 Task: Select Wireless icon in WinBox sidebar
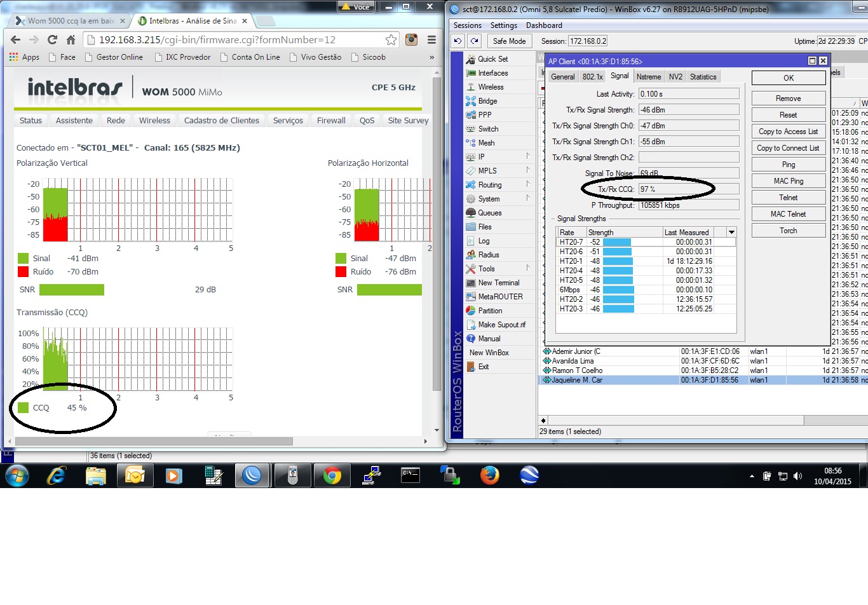click(x=471, y=87)
